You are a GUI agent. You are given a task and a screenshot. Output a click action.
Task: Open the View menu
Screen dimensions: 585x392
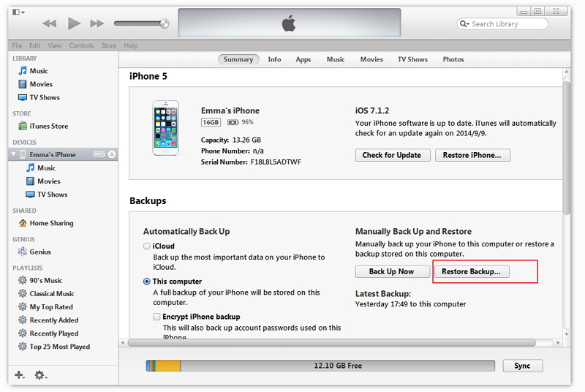tap(54, 45)
